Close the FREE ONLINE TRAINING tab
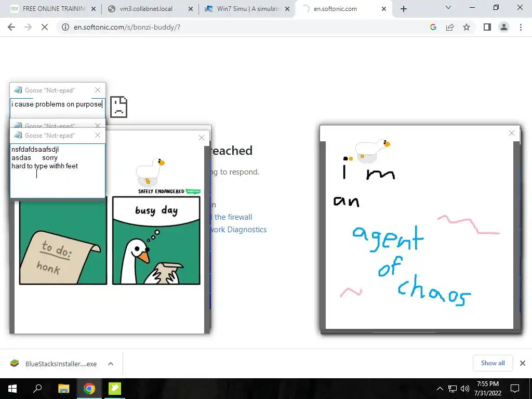 coord(94,9)
